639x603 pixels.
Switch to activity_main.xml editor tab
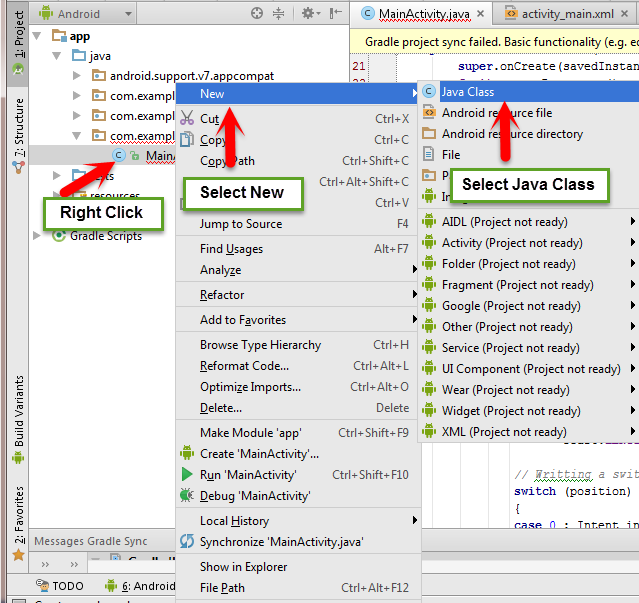point(568,14)
